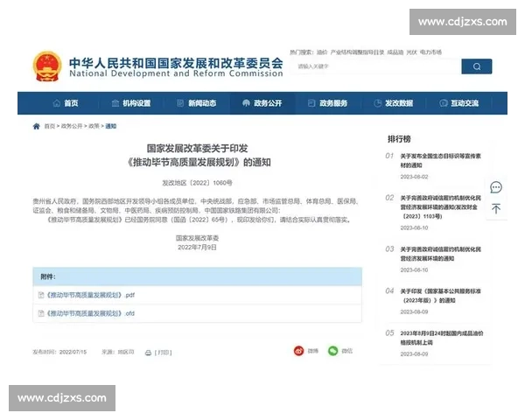
Task: Click the notice title 国家发展改革委关于印发
Action: coord(197,149)
